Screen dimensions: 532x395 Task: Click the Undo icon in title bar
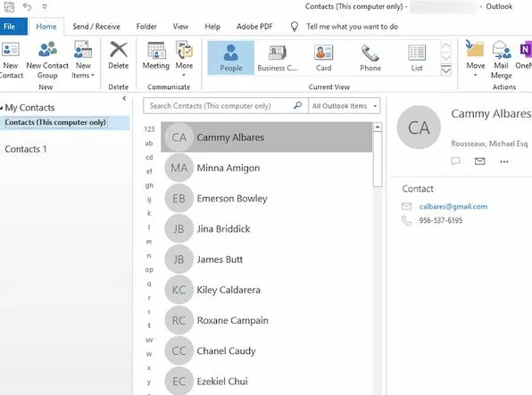[x=27, y=6]
